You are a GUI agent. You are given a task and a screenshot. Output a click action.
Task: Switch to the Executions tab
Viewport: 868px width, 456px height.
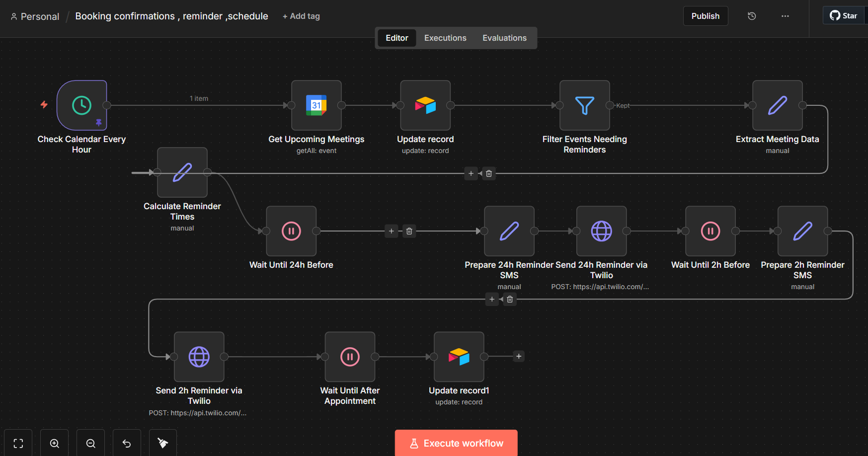(x=445, y=38)
